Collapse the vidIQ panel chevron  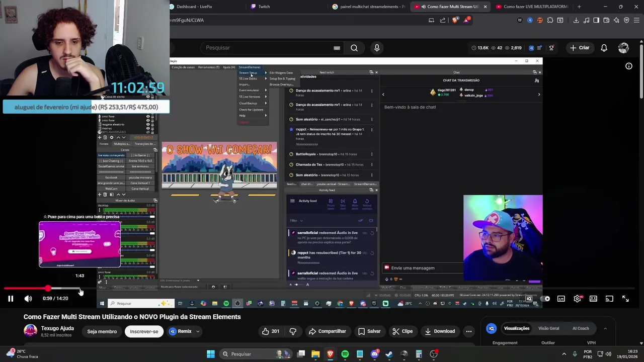(x=605, y=328)
